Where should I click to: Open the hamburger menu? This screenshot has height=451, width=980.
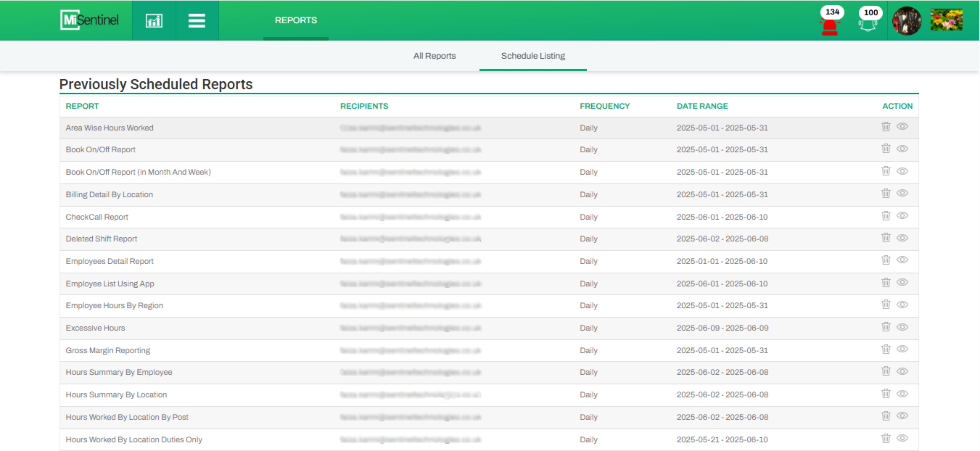click(x=197, y=21)
